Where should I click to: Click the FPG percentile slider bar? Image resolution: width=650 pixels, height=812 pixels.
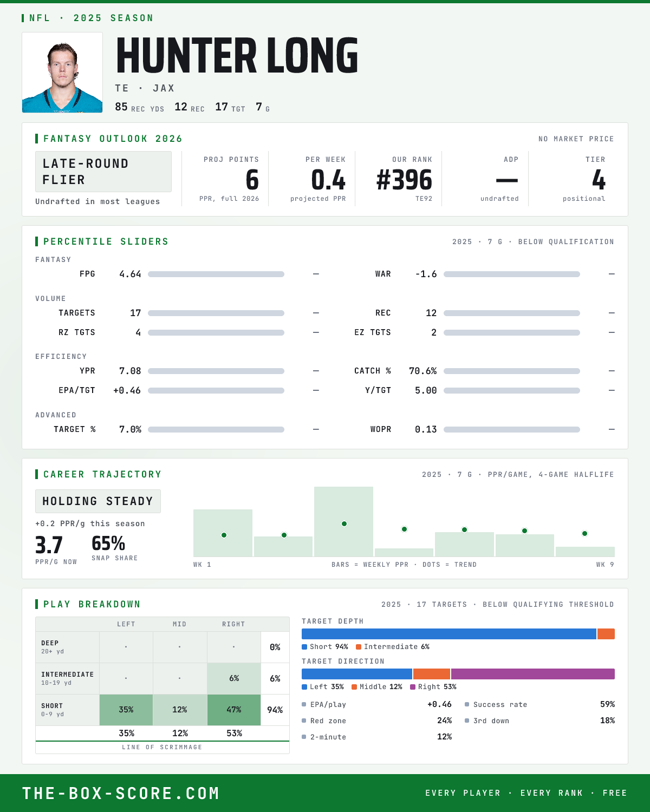(x=216, y=274)
